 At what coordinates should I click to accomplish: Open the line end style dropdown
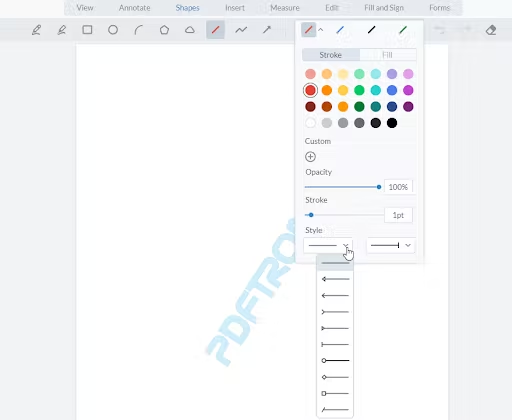[391, 245]
